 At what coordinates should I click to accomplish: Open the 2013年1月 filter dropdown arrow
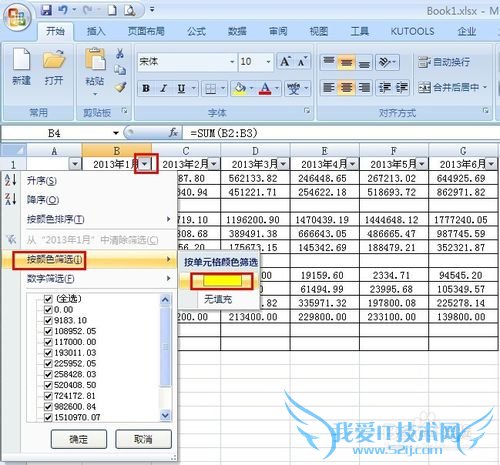(x=145, y=164)
